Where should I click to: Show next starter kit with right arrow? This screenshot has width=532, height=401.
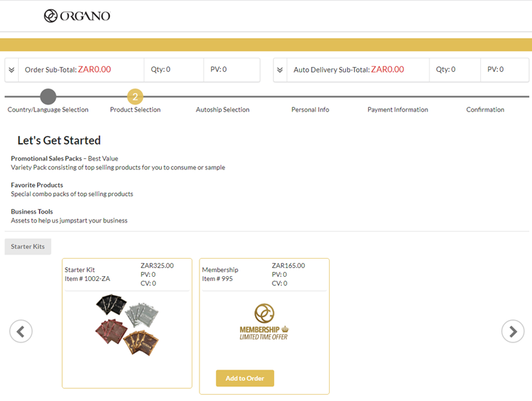[512, 331]
